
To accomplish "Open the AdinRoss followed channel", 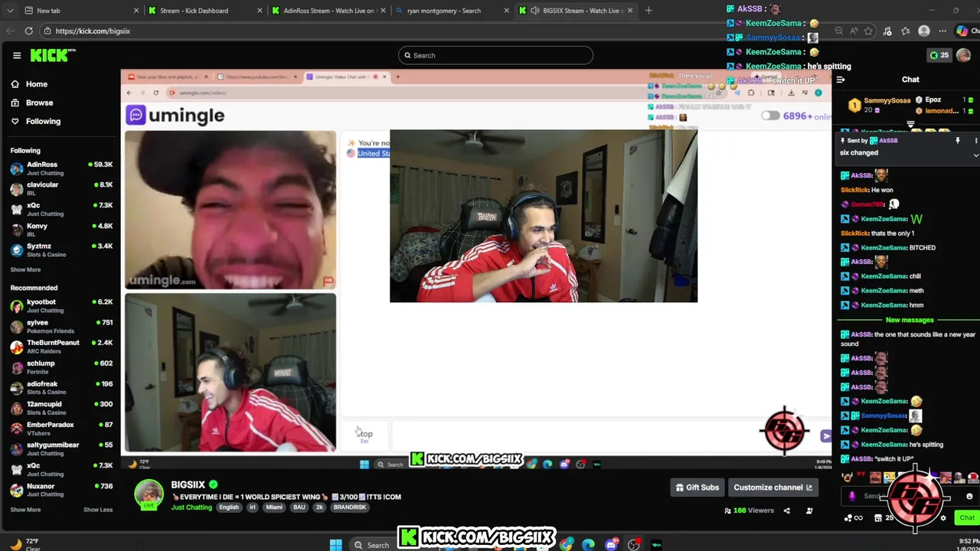I will click(61, 168).
